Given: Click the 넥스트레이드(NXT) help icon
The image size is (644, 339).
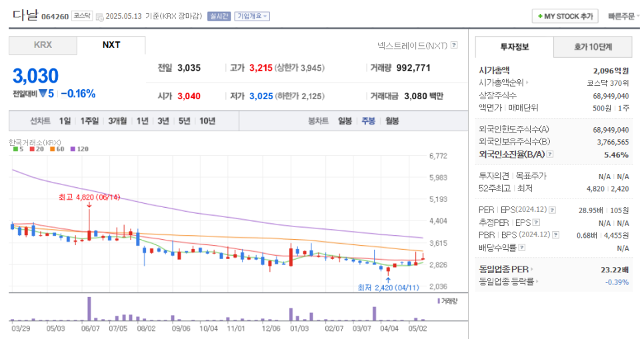Looking at the screenshot, I should pos(454,45).
